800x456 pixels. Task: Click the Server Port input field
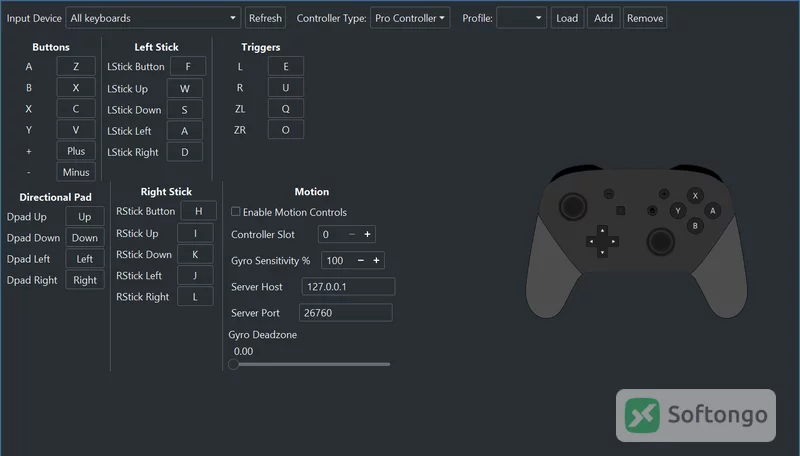[345, 312]
